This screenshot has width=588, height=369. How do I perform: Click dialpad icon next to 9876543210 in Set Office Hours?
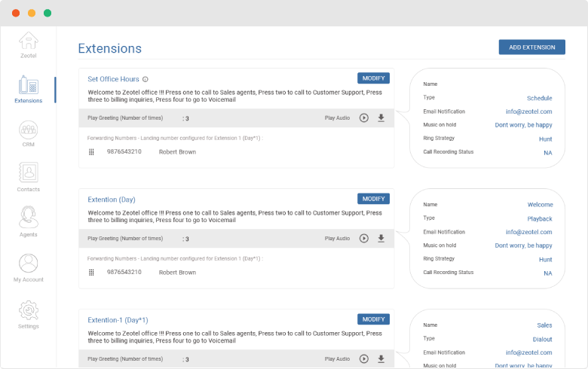(x=92, y=152)
